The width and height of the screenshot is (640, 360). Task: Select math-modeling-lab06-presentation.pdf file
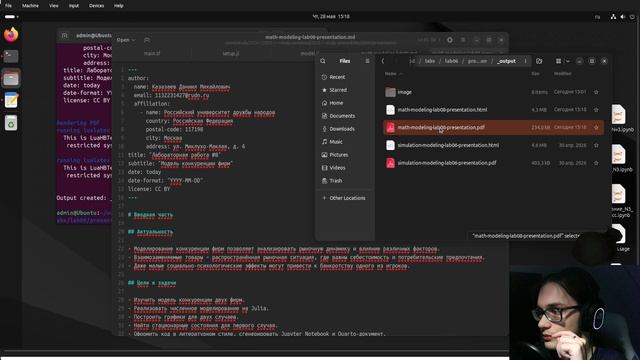(493, 127)
